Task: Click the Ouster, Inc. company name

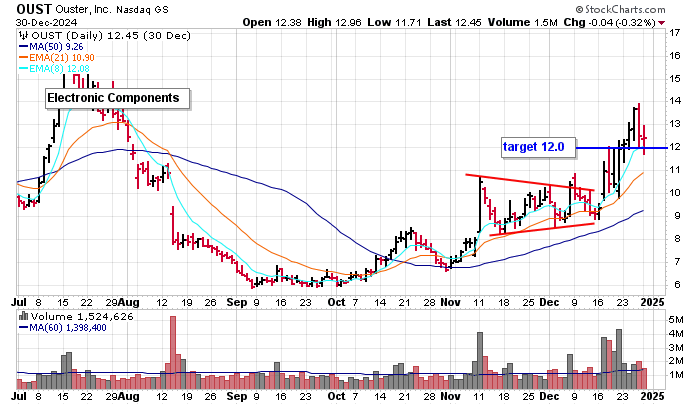Action: coord(83,9)
